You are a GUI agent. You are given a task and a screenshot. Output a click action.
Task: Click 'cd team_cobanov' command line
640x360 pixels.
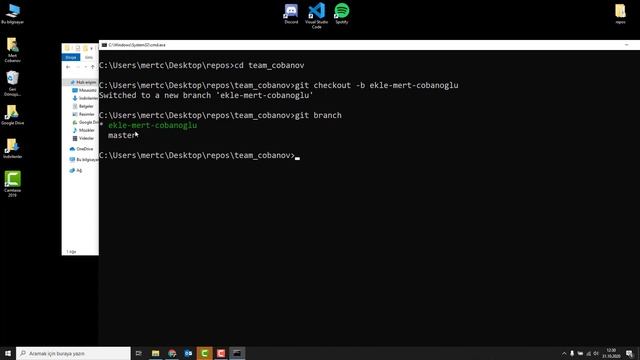(x=202, y=65)
